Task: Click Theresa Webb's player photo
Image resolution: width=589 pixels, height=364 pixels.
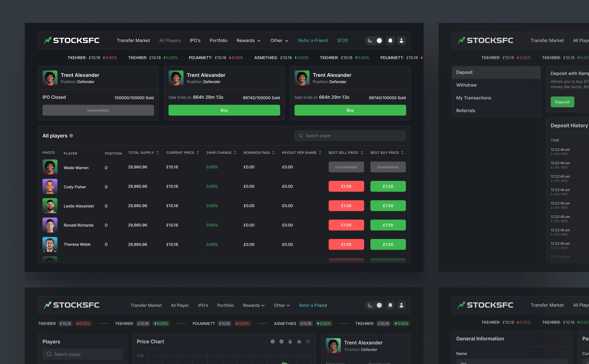Action: pos(50,244)
